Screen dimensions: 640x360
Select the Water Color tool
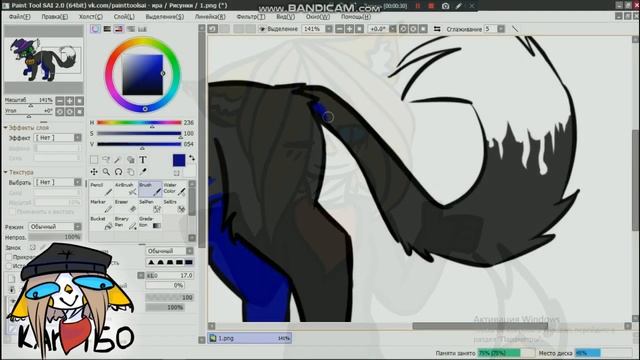[x=174, y=189]
